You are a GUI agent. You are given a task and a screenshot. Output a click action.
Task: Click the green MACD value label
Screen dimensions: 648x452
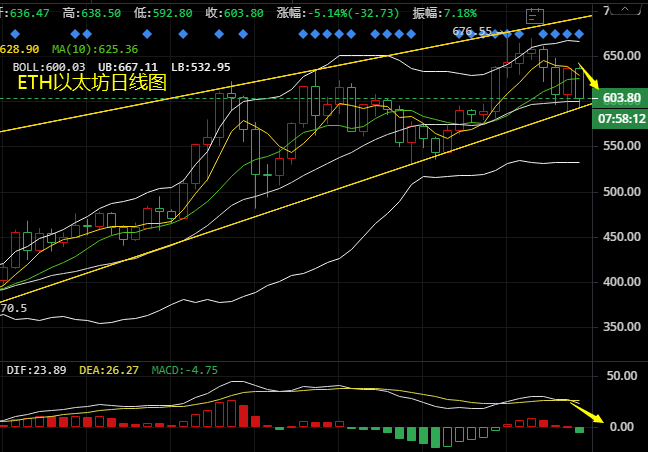tap(185, 370)
